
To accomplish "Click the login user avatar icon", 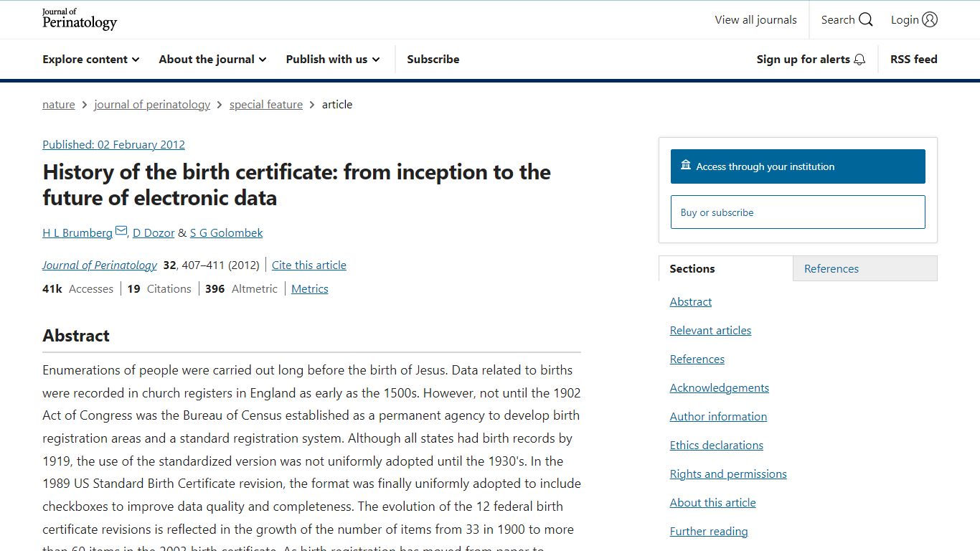I will (x=930, y=19).
